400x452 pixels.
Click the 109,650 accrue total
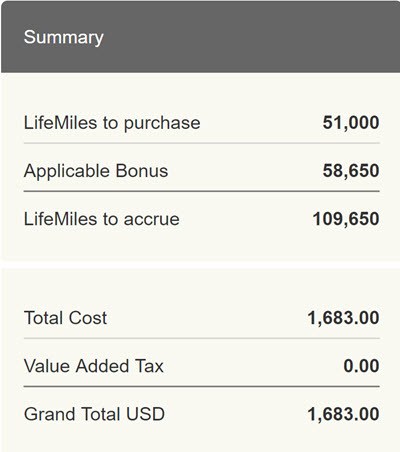click(346, 219)
